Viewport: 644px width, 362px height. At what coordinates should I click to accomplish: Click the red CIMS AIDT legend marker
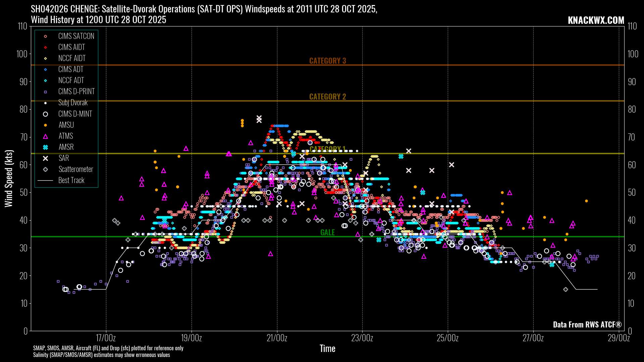coord(46,47)
